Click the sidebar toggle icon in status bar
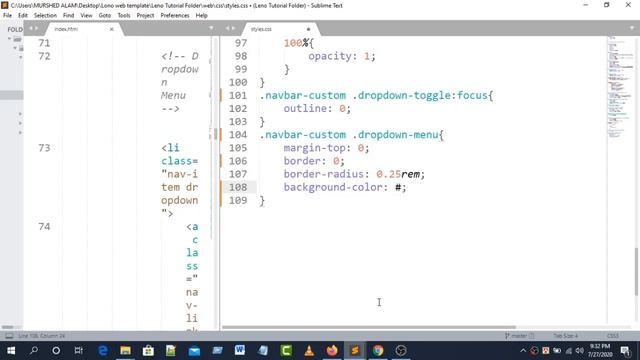This screenshot has height=360, width=640. coord(9,336)
